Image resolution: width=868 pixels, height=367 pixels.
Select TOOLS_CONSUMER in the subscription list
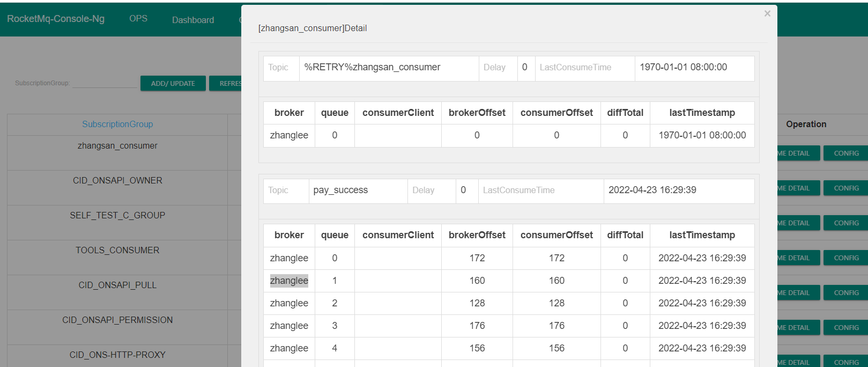point(117,250)
